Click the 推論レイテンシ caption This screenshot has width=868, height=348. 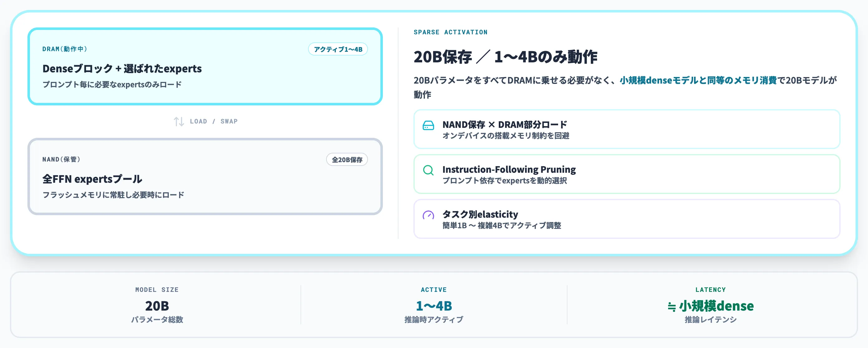(710, 319)
